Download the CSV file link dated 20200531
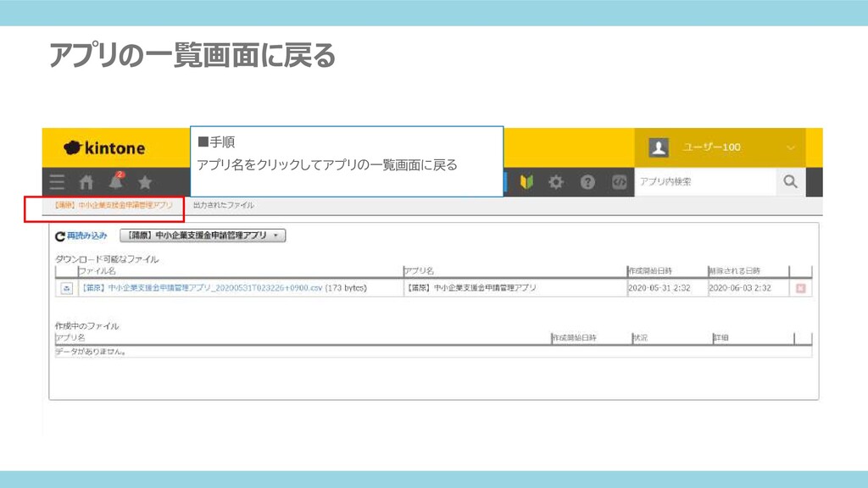 202,288
